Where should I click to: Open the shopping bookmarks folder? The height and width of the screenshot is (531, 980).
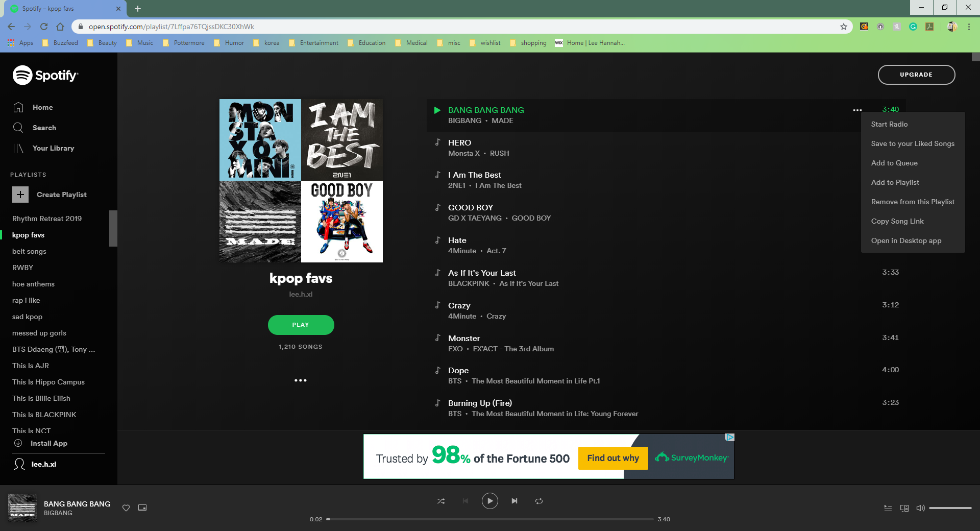528,43
